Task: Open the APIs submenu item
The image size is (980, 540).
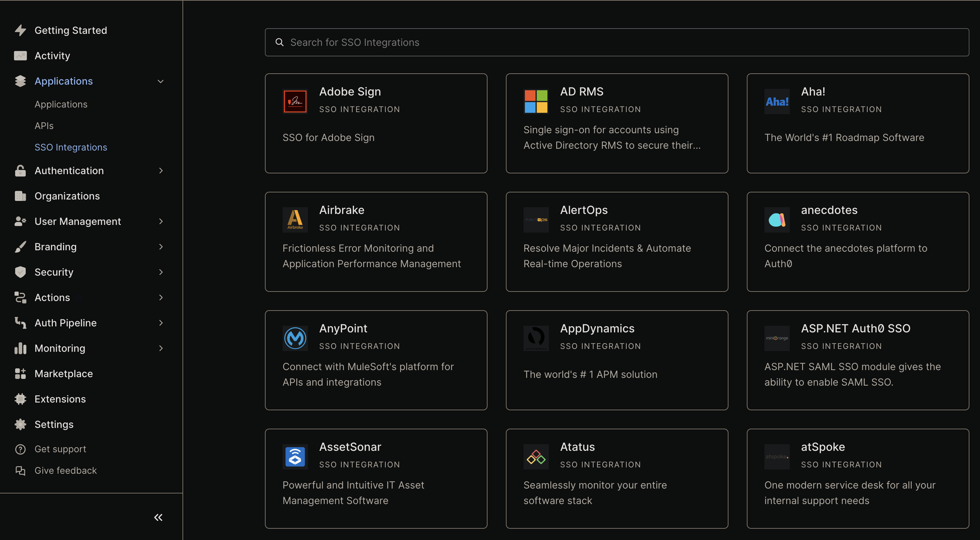Action: [44, 125]
